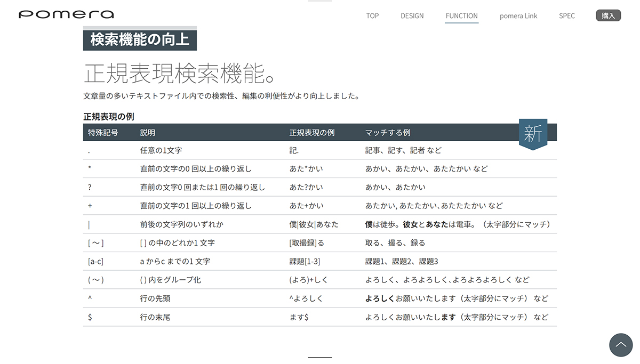Image resolution: width=640 pixels, height=364 pixels.
Task: Click the 検索機能の向上 section label
Action: 140,40
